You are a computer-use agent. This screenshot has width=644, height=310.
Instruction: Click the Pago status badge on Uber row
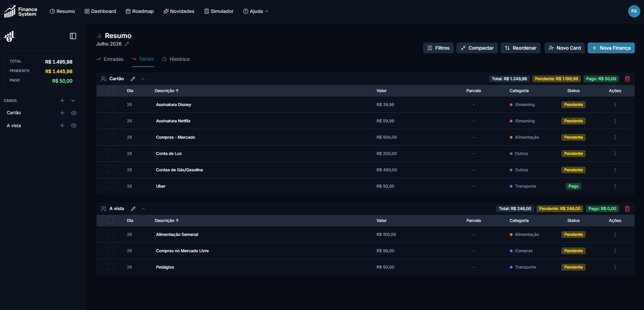[x=573, y=186]
